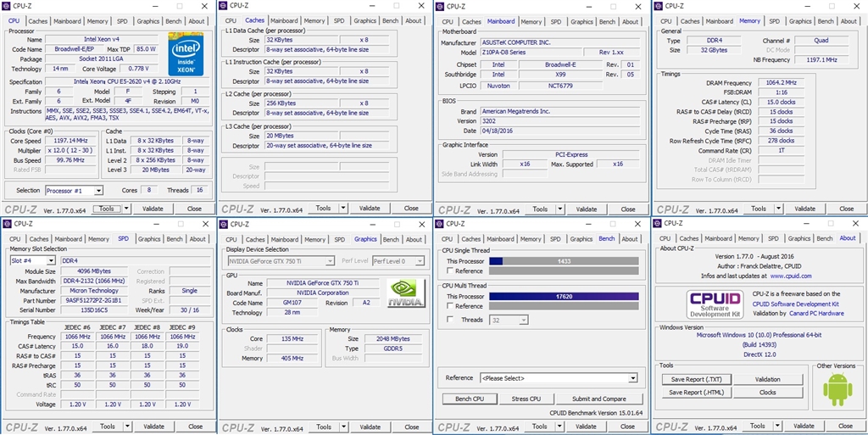
Task: Click Save Report (.HTML)
Action: [697, 392]
